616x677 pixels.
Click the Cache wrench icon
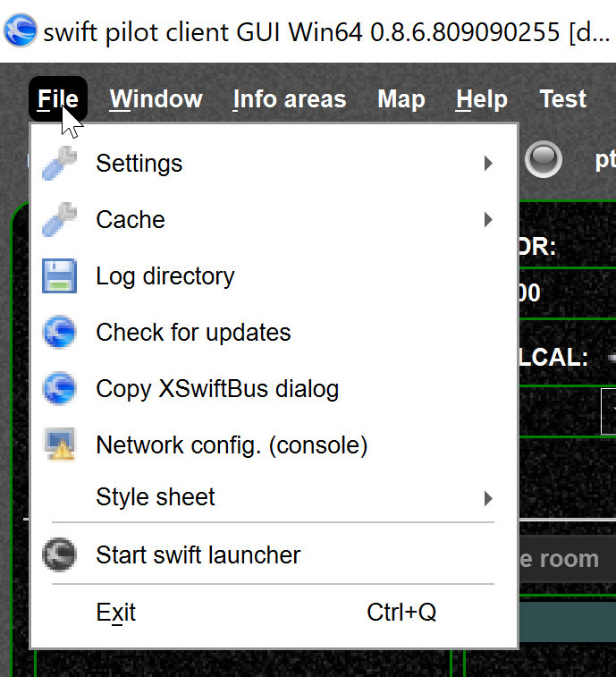pos(60,220)
